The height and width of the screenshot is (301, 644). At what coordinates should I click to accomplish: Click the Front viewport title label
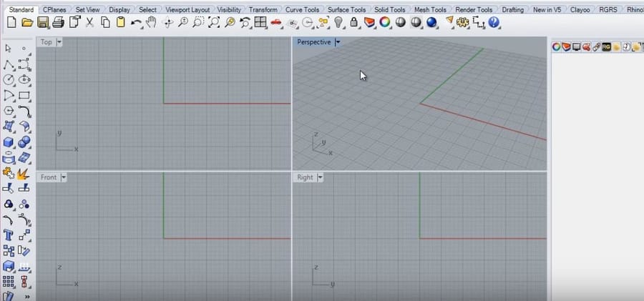point(49,177)
